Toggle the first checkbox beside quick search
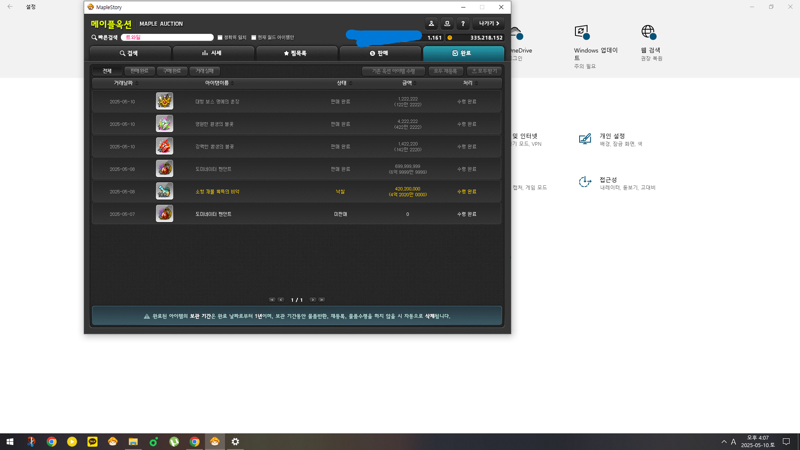Image resolution: width=800 pixels, height=450 pixels. click(220, 37)
